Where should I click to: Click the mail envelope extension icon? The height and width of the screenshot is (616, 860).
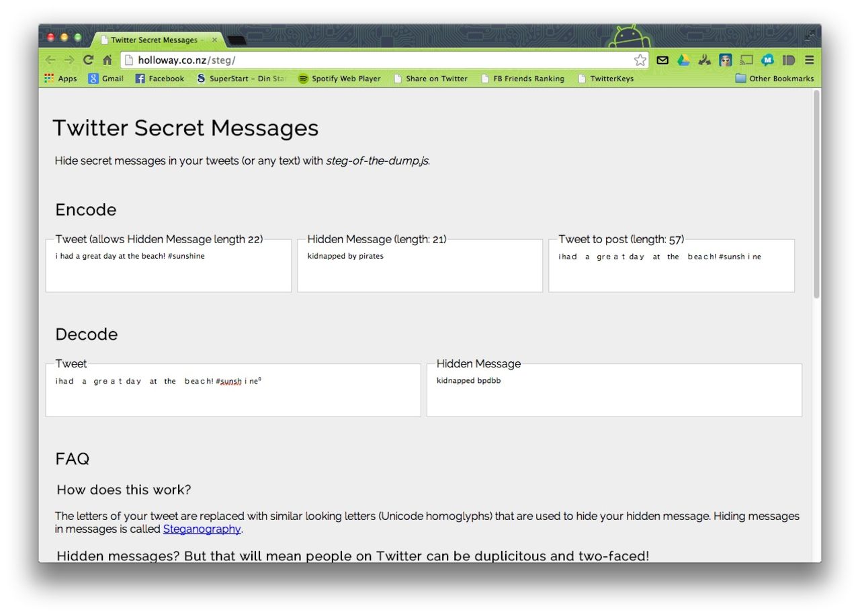pyautogui.click(x=662, y=60)
